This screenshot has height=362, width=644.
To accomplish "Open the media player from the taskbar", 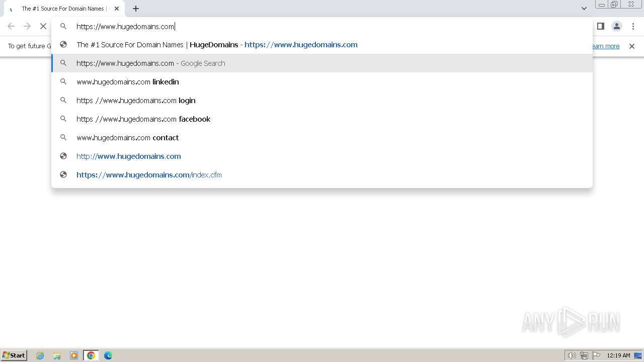I will click(74, 355).
